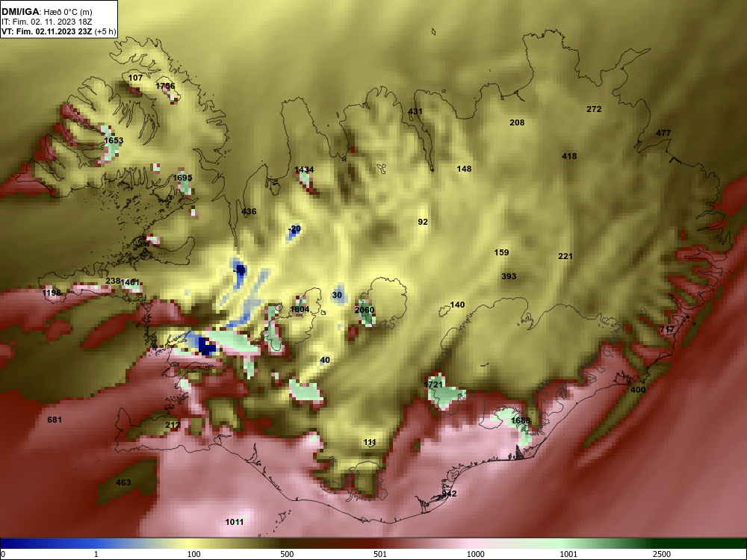Click the map value 436
Viewport: 747px width, 560px height.
pos(249,211)
